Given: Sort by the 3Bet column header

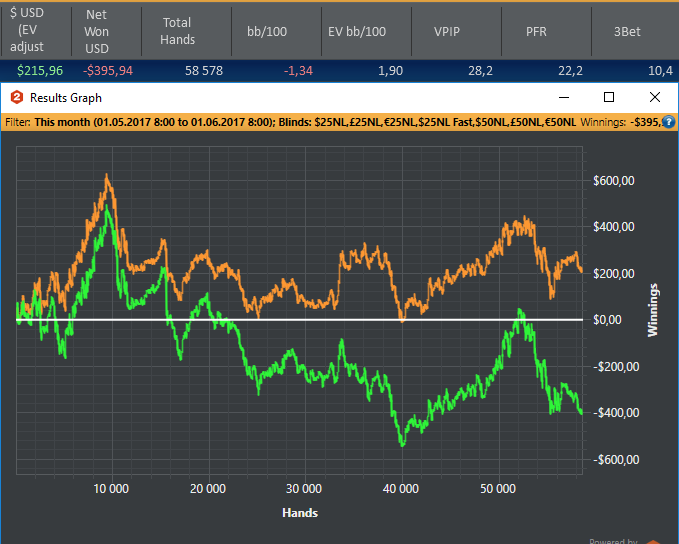Looking at the screenshot, I should coord(635,31).
